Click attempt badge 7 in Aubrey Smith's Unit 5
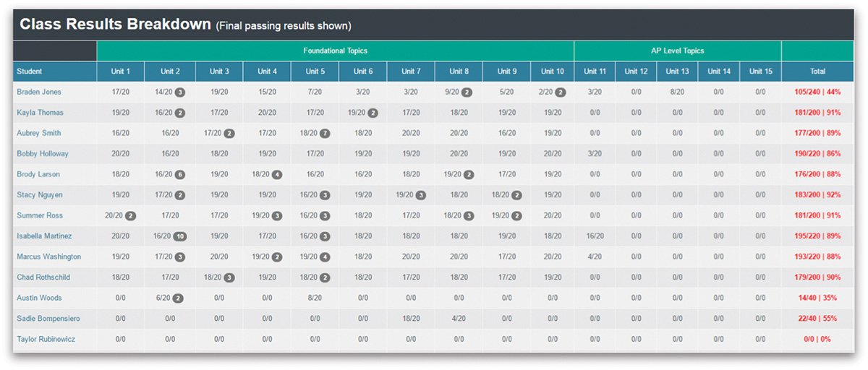 click(x=325, y=133)
